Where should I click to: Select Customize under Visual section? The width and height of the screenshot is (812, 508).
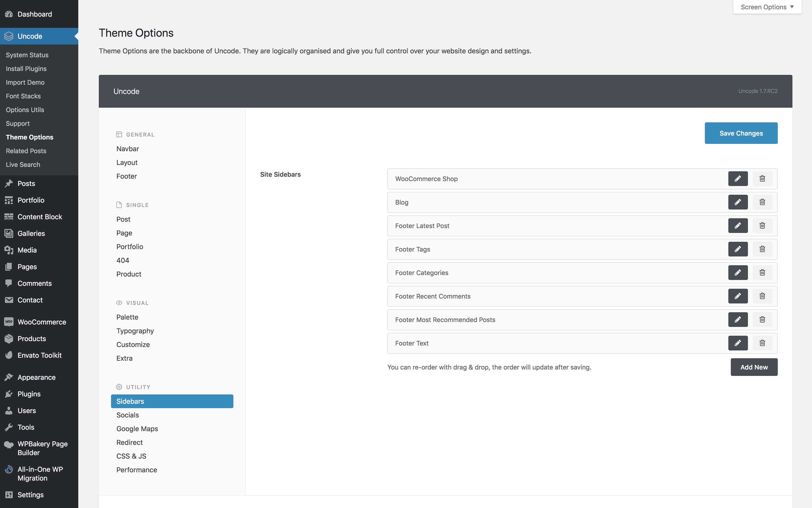(133, 344)
